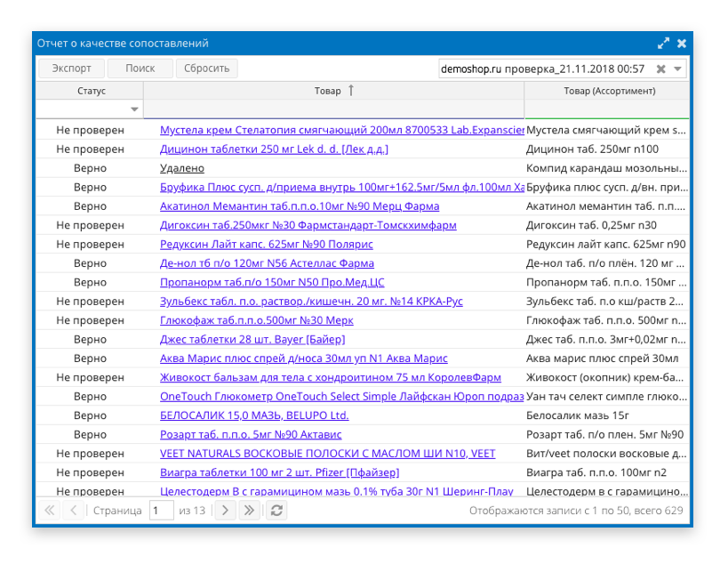
Task: Click the page number input field
Action: tap(161, 511)
